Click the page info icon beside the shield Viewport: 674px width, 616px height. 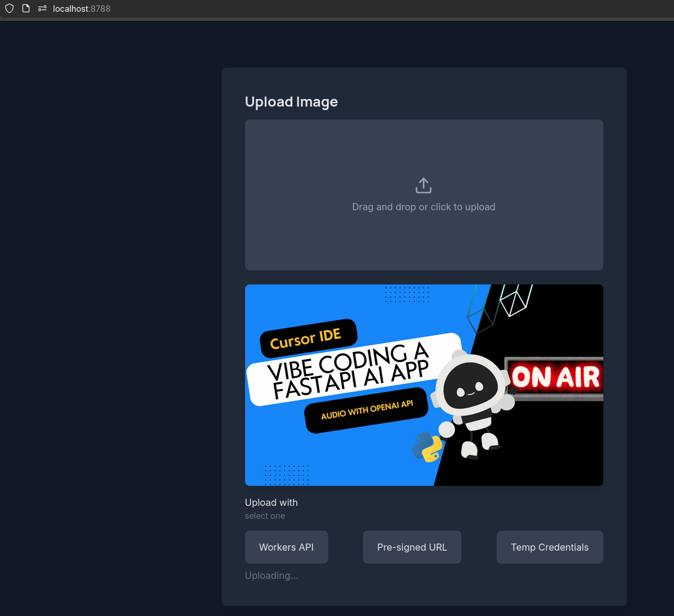[x=26, y=9]
